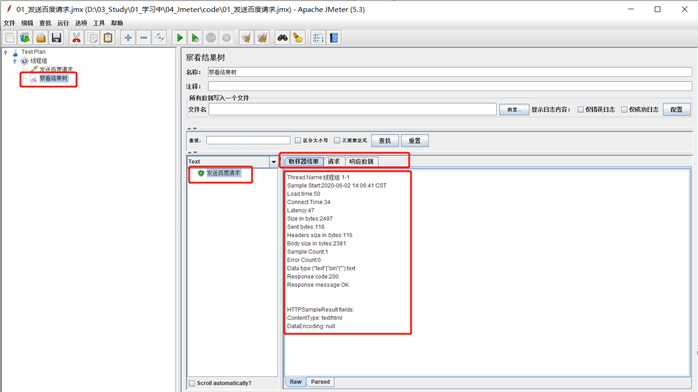Open the 编辑 menu
Viewport: 698px width, 392px height.
click(27, 23)
